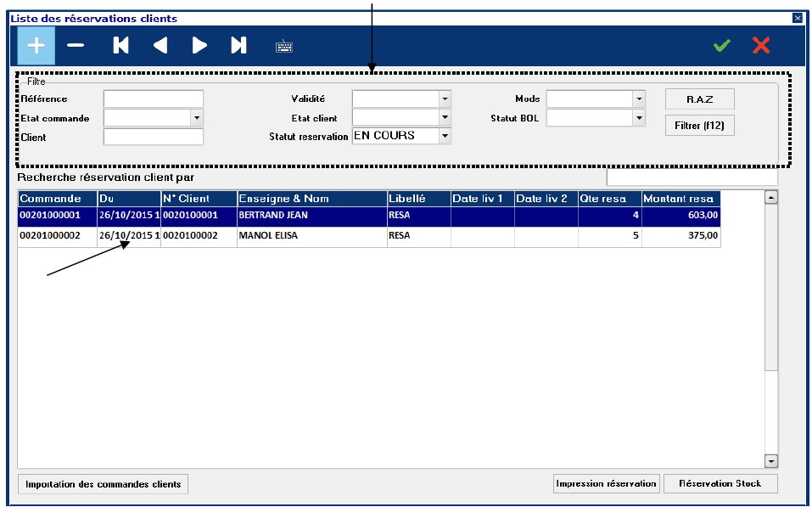812x507 pixels.
Task: Click the plus icon to add reservation
Action: pyautogui.click(x=36, y=46)
